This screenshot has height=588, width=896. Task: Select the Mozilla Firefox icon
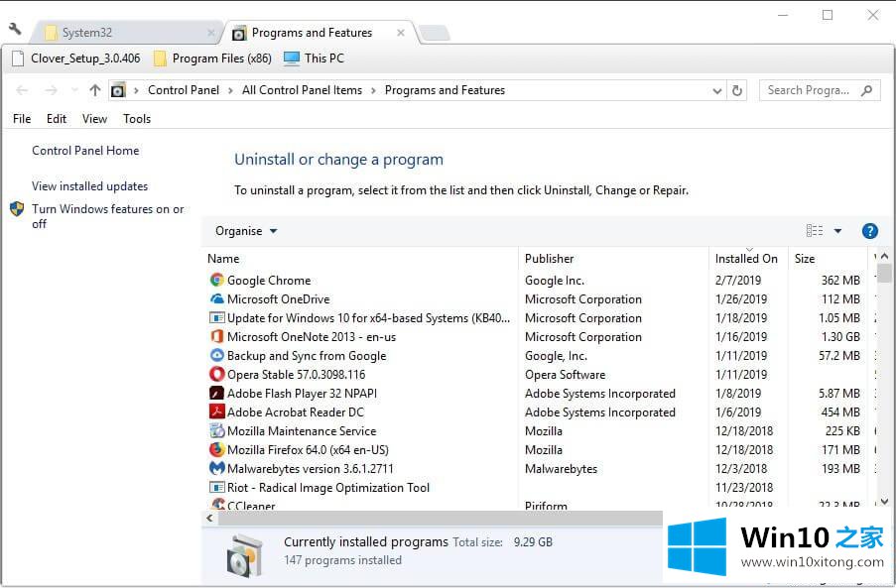coord(216,449)
